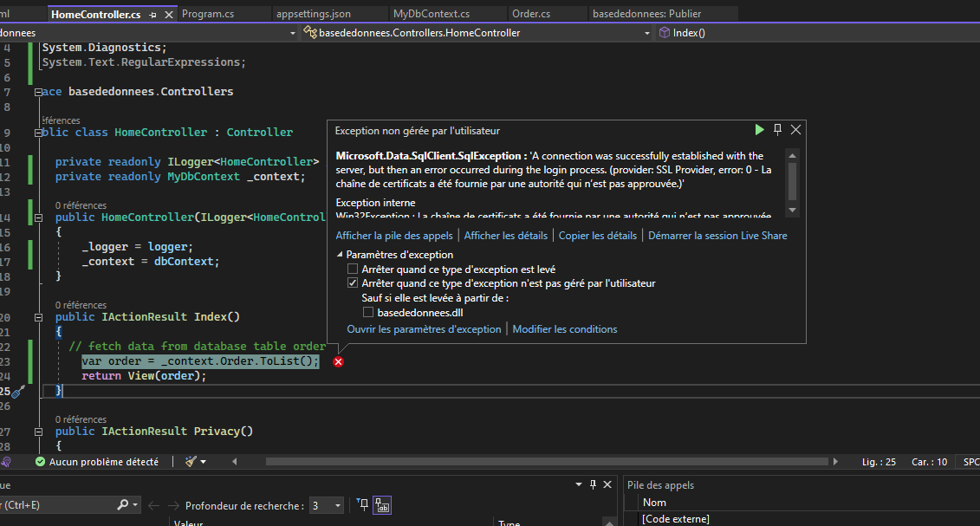Switch to the basededonnees: Publier tab
The height and width of the screenshot is (526, 980).
point(647,14)
